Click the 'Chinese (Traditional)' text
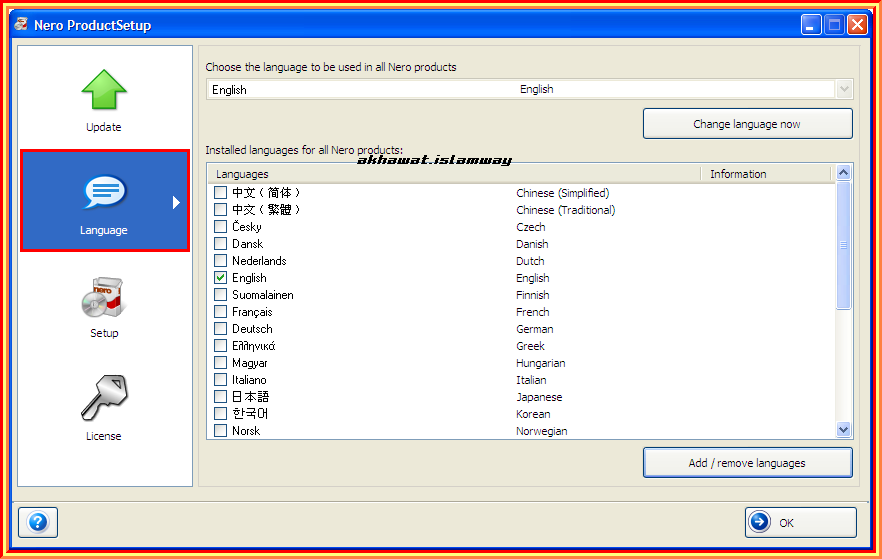Viewport: 882px width, 559px height. click(x=565, y=210)
